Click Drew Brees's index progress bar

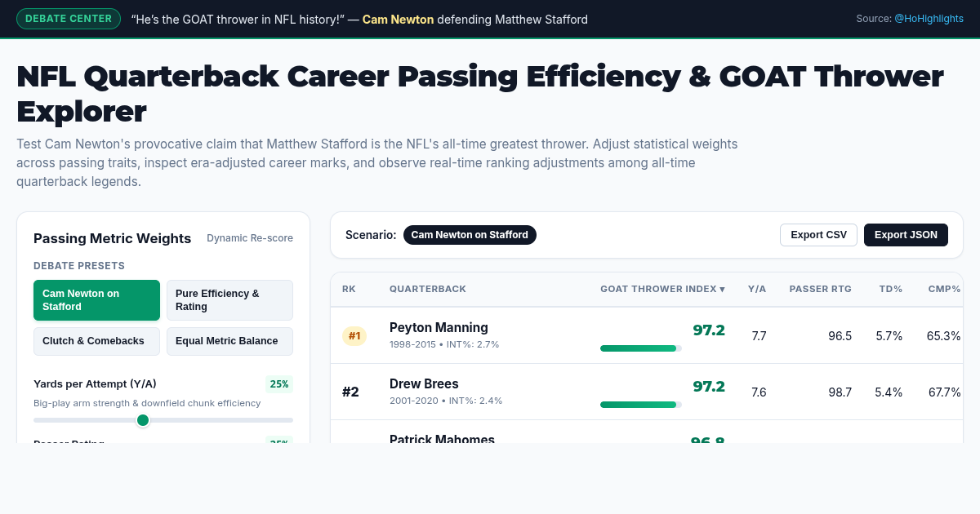coord(641,405)
